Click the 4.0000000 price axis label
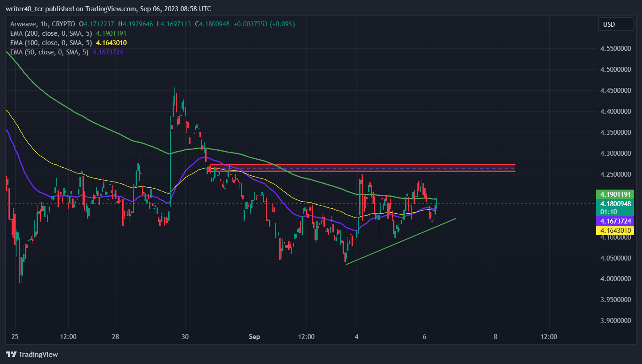The image size is (642, 364). click(x=616, y=279)
